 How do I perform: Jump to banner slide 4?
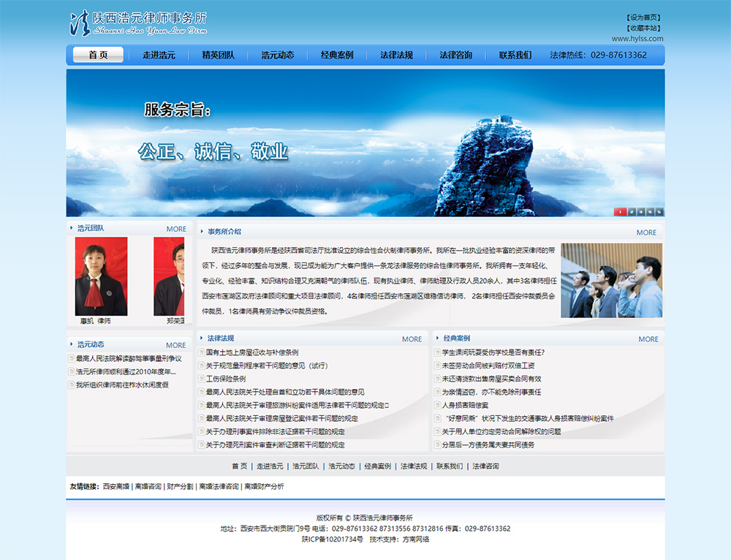pyautogui.click(x=650, y=212)
